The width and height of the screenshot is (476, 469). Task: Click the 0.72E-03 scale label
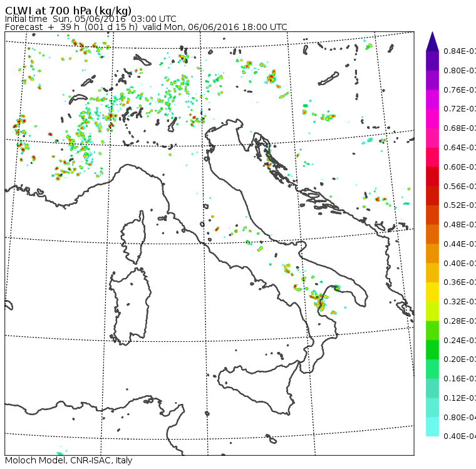click(x=460, y=109)
